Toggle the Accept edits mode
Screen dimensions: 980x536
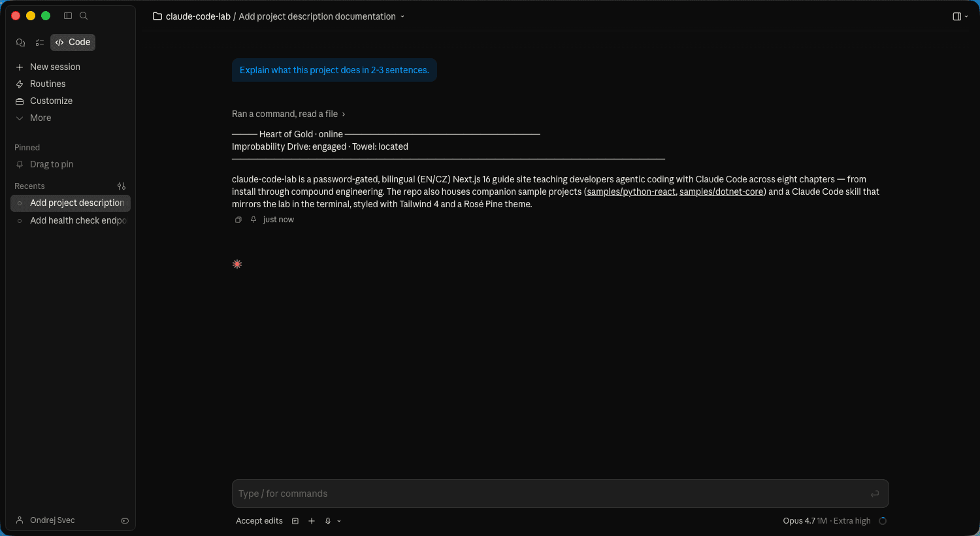coord(259,521)
